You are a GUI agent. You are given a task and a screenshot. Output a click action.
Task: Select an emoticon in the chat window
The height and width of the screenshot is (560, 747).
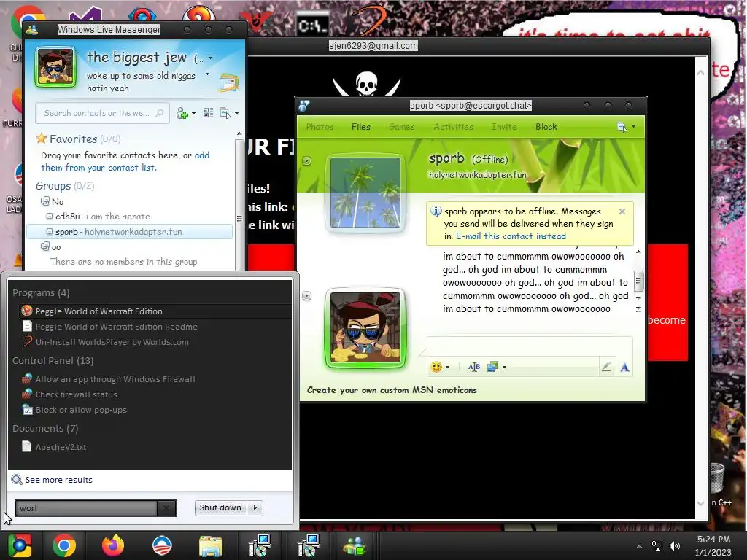[x=436, y=367]
